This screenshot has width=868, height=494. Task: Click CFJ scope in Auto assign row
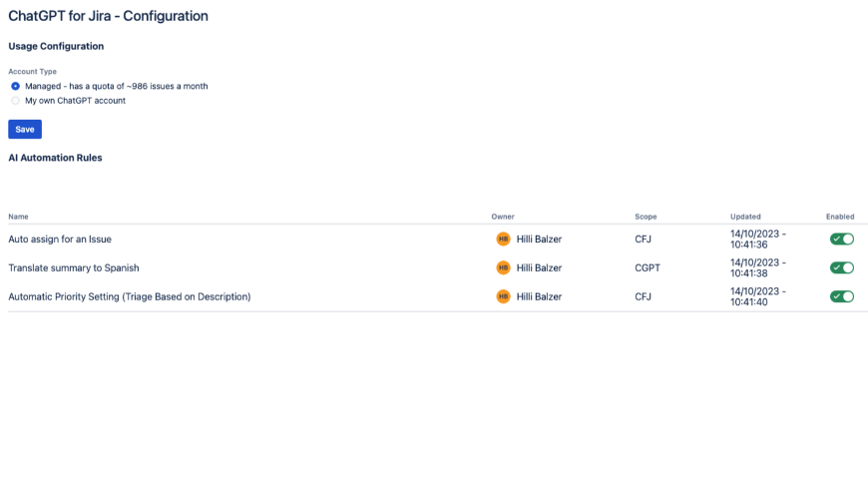643,240
